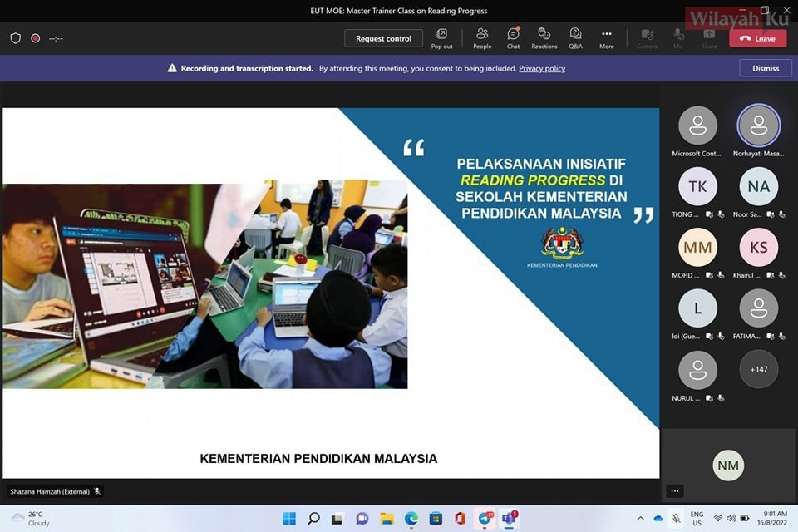Select the NURUL... participant avatar
Screen dimensions: 798x532
[x=697, y=370]
